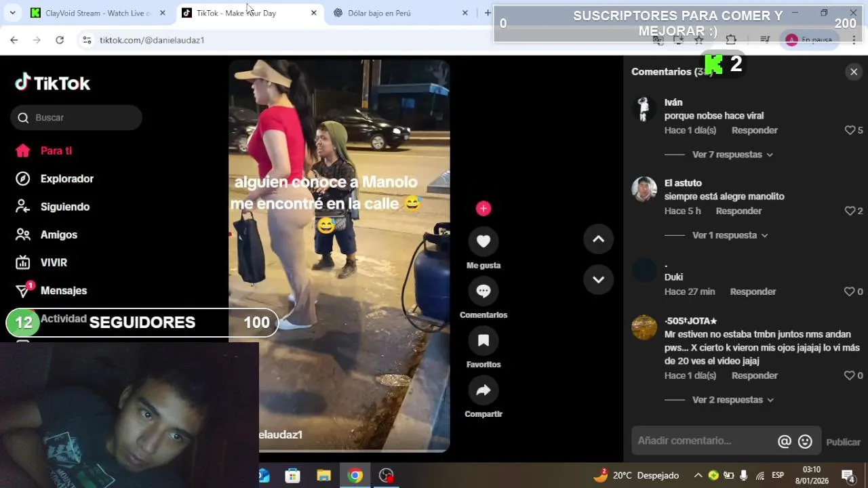
Task: Go to the previous video with the up arrow
Action: pyautogui.click(x=598, y=239)
